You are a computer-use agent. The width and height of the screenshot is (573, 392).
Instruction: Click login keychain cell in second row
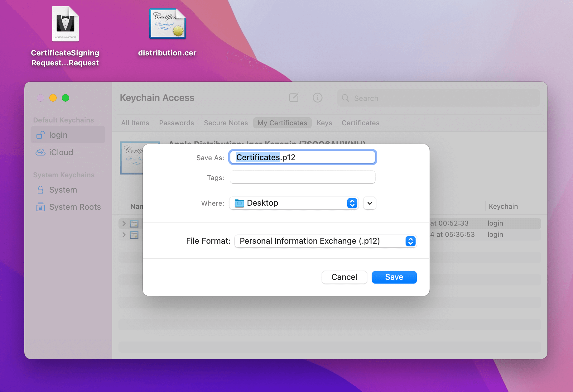pyautogui.click(x=495, y=234)
